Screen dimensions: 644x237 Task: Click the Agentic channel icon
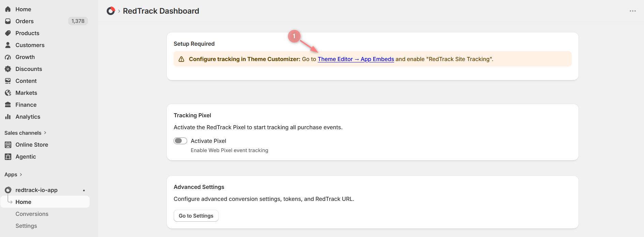pyautogui.click(x=8, y=157)
